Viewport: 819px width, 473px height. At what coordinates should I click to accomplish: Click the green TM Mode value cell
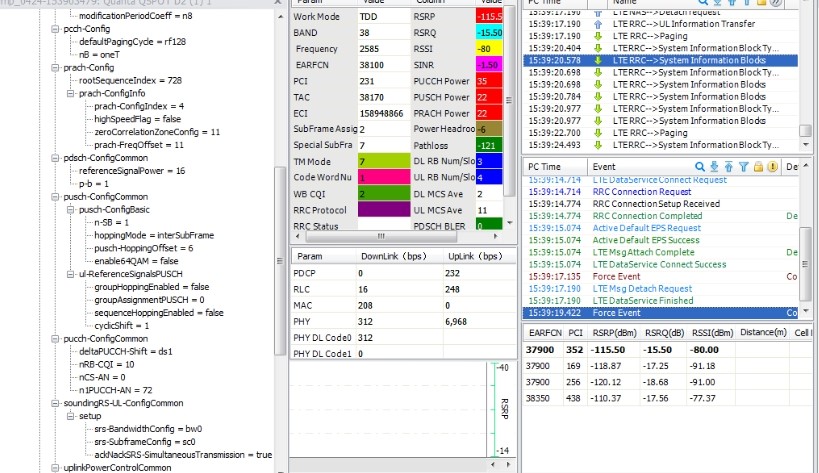[x=384, y=161]
